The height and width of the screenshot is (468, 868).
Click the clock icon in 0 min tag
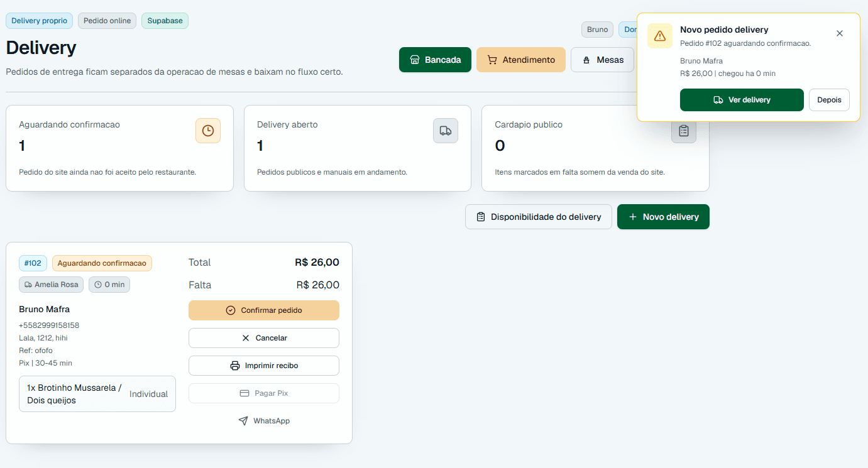coord(98,285)
